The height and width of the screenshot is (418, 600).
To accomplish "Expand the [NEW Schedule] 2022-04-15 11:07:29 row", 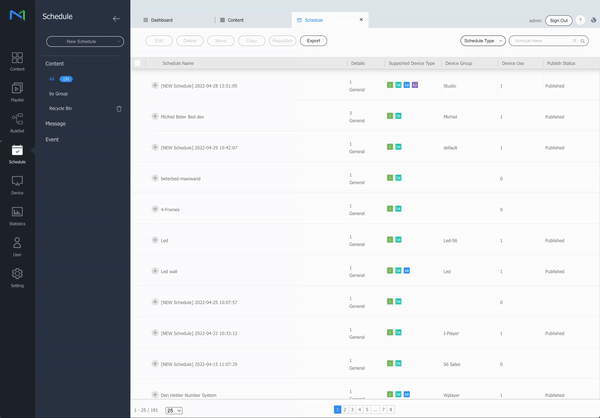I will click(x=155, y=364).
